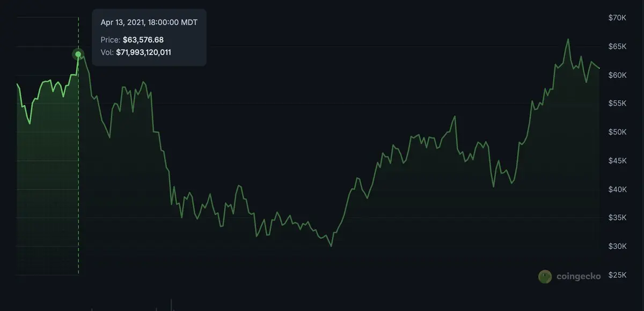
Task: Click the CoinGecko gecko logo icon
Action: [545, 276]
